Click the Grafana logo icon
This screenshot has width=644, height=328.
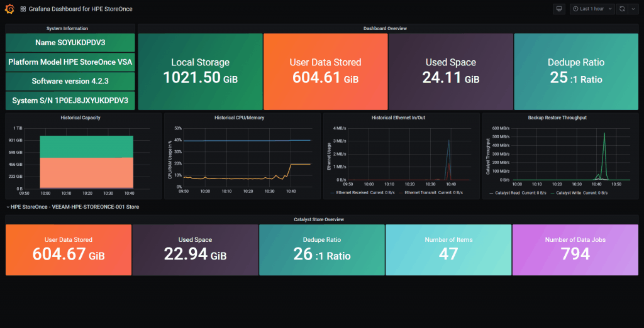coord(9,9)
